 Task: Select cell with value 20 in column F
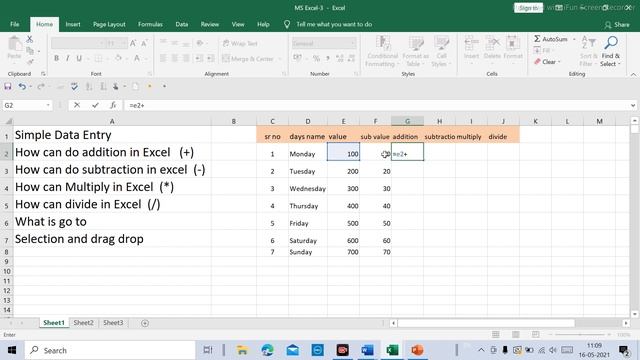(x=376, y=169)
